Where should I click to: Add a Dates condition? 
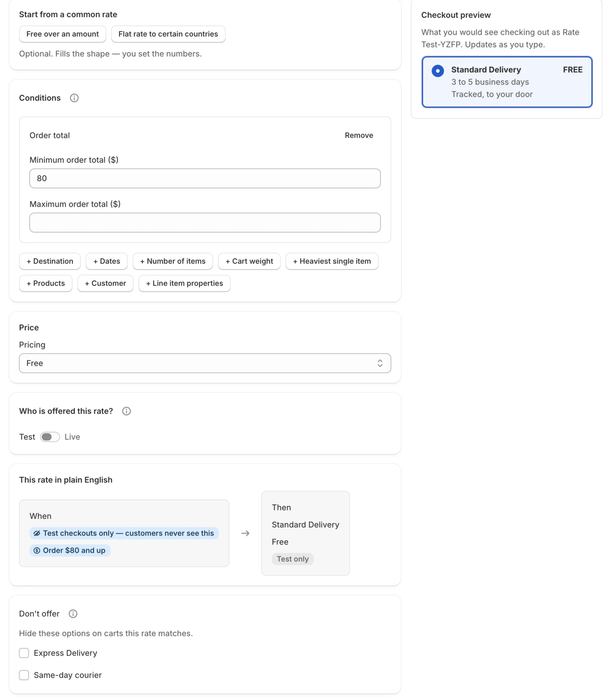pyautogui.click(x=107, y=261)
